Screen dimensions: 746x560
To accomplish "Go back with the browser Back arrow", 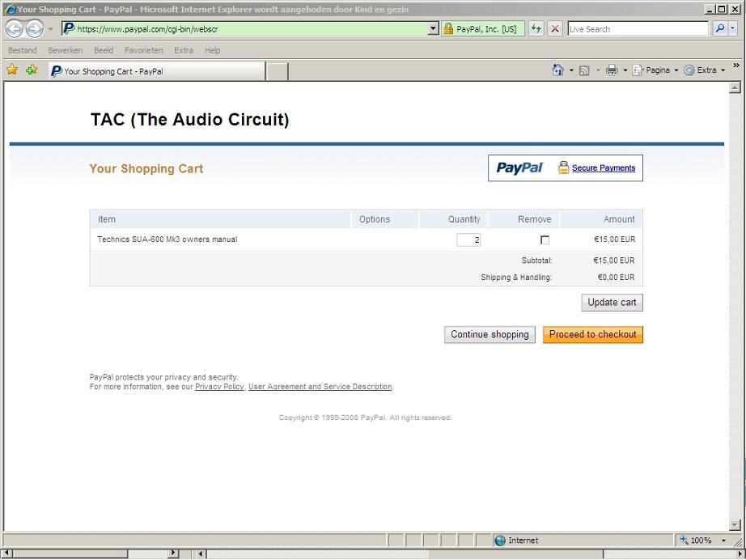I will pyautogui.click(x=15, y=29).
